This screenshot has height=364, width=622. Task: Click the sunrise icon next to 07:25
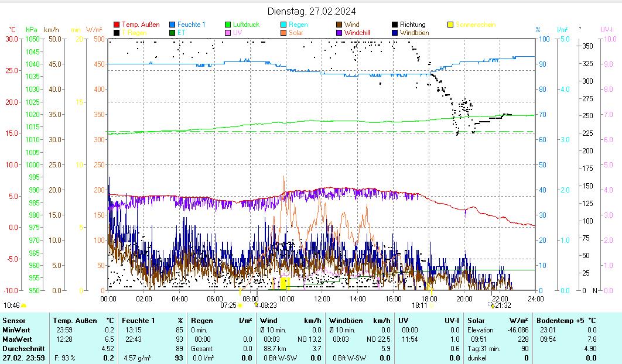[x=240, y=305]
